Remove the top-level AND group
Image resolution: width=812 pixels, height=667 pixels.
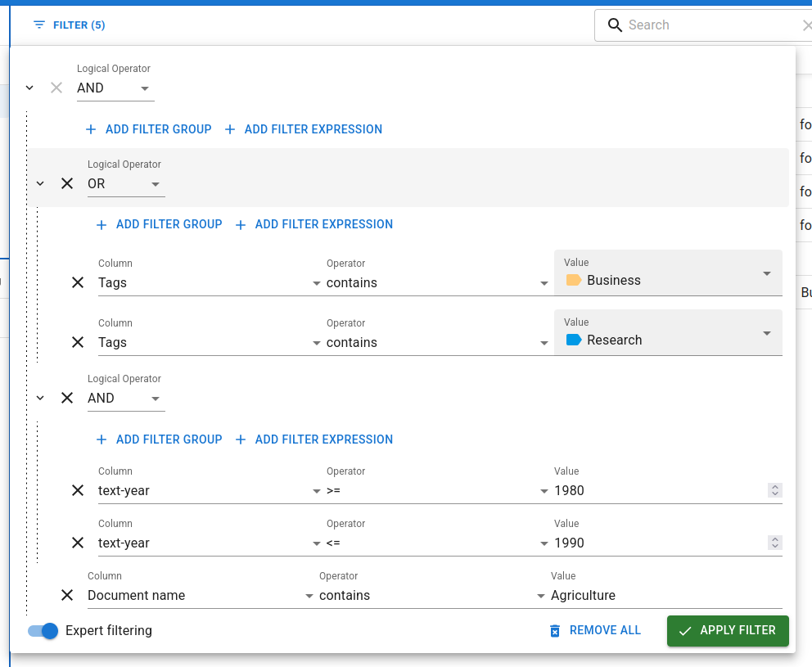(56, 88)
